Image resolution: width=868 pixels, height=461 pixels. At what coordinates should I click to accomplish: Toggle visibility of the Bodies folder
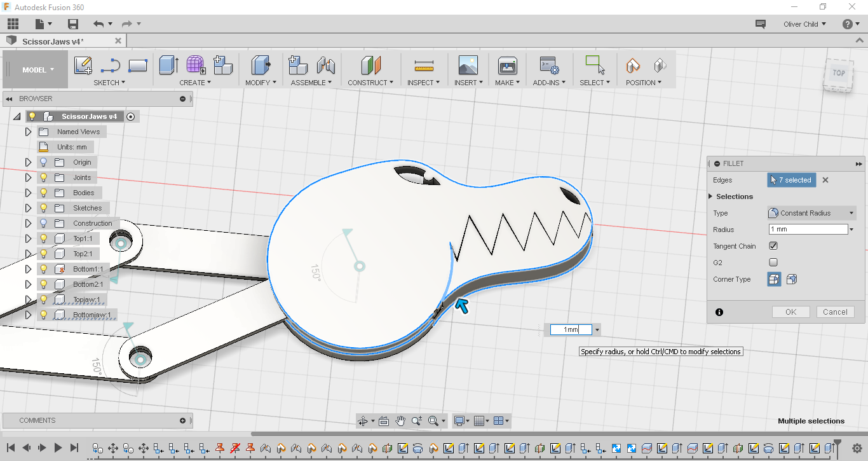pyautogui.click(x=43, y=192)
